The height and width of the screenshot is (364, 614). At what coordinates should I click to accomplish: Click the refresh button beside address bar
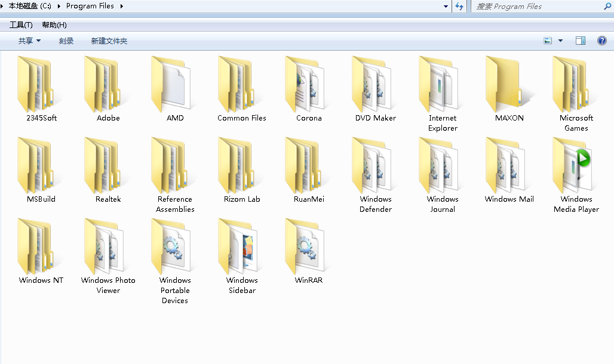[459, 6]
